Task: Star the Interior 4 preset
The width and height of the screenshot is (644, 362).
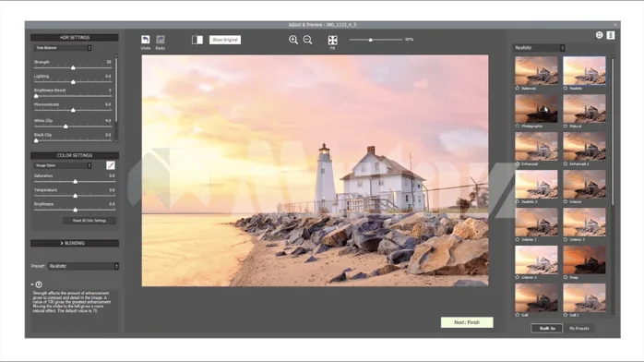Action: 518,277
